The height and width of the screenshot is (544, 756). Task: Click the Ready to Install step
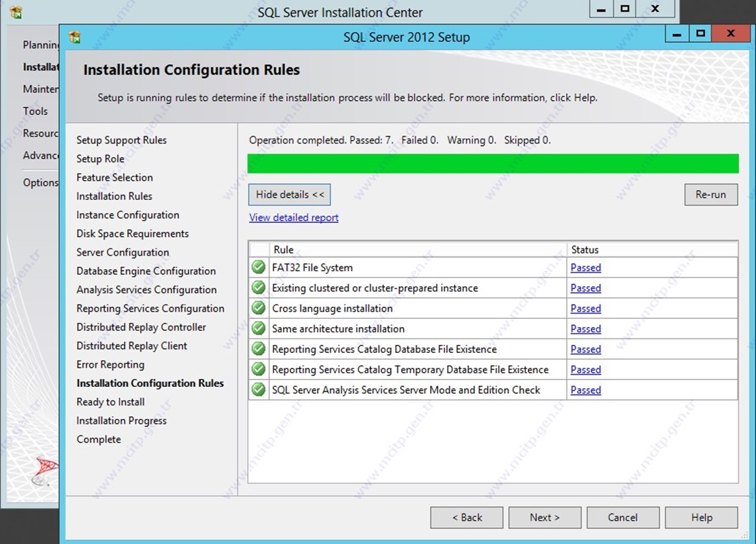(110, 402)
